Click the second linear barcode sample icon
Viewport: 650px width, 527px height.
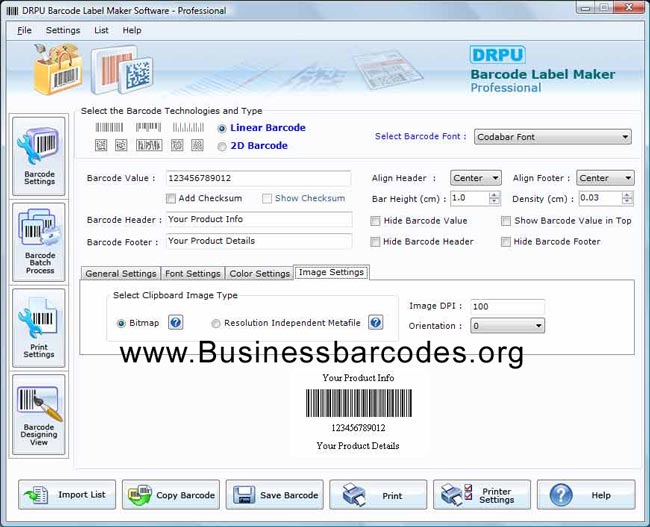(x=148, y=127)
